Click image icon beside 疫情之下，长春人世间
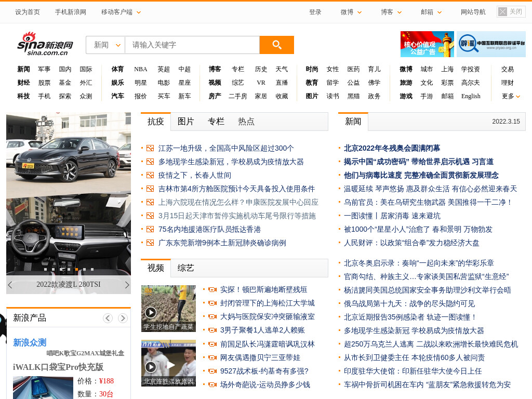 (150, 176)
